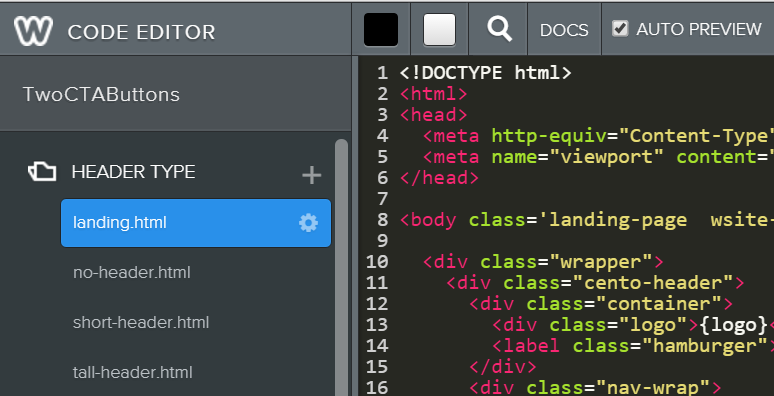Click the sidebar vertical scrollbar
The width and height of the screenshot is (774, 396).
tap(341, 267)
